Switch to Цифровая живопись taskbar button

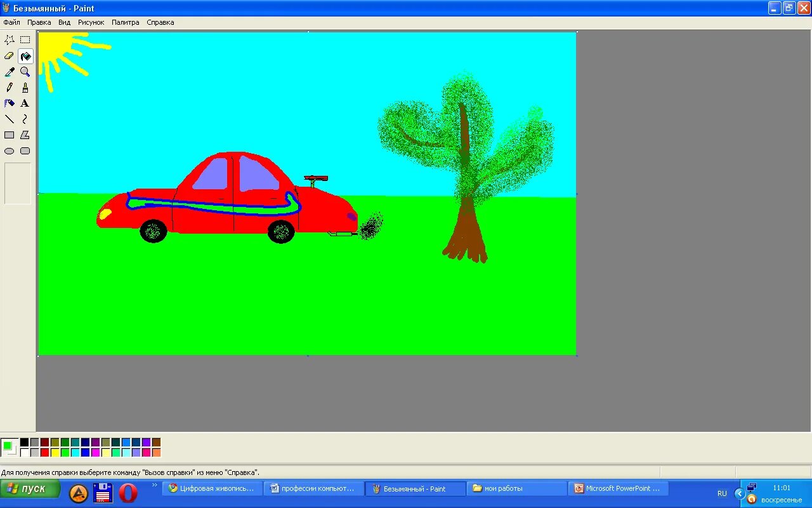tap(213, 488)
